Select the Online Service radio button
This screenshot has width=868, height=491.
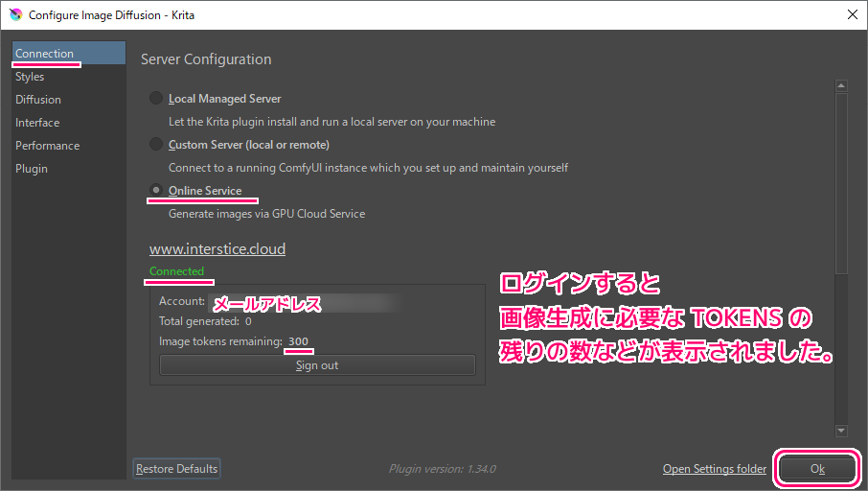coord(156,190)
